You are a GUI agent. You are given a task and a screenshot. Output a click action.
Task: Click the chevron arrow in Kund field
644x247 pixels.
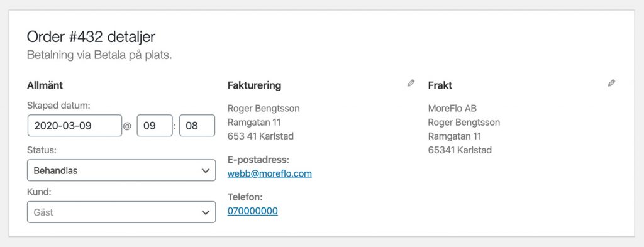tap(206, 212)
